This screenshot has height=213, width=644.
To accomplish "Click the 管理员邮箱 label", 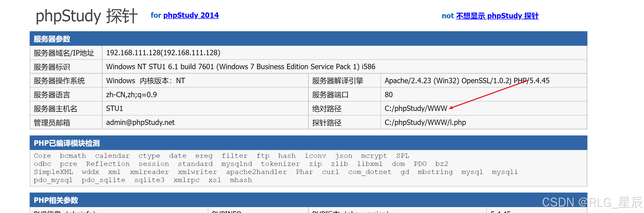I will [52, 123].
